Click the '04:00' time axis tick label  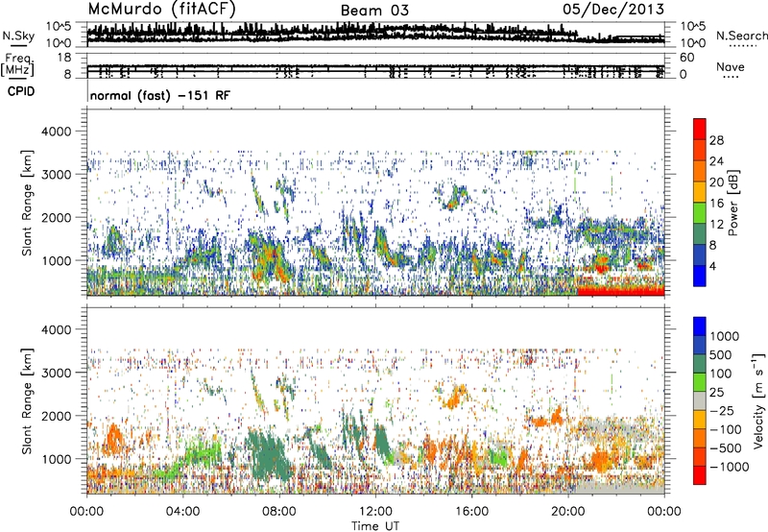(x=183, y=512)
